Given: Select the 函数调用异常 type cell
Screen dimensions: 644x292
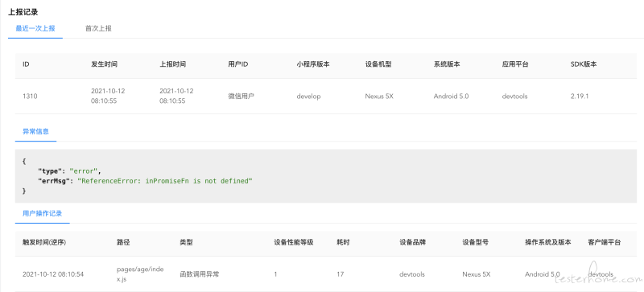Looking at the screenshot, I should [x=199, y=274].
